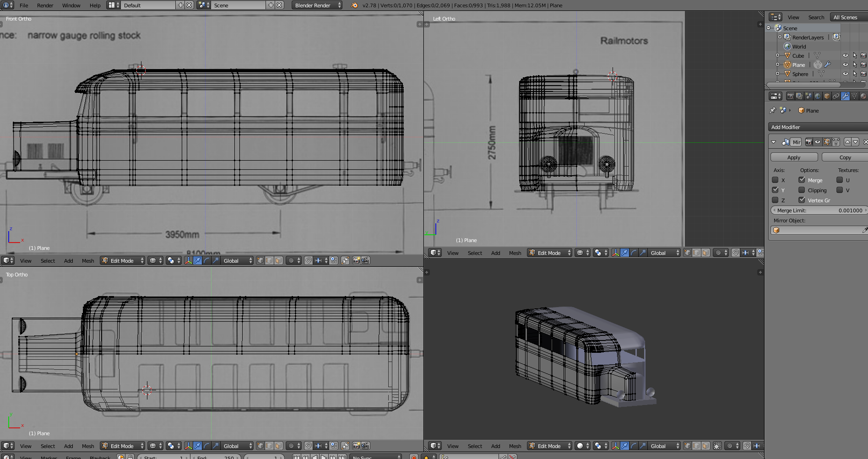Open the Modifiers tab in Properties editor
868x459 pixels.
coord(845,96)
